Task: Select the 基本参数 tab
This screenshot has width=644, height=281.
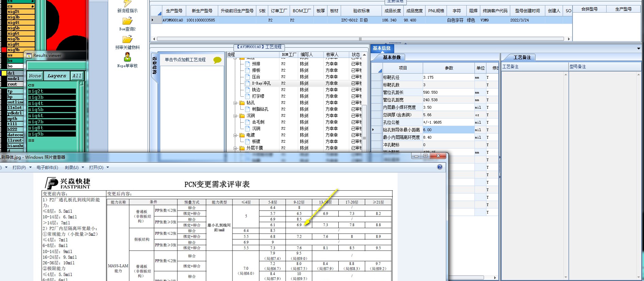Action: pos(392,57)
